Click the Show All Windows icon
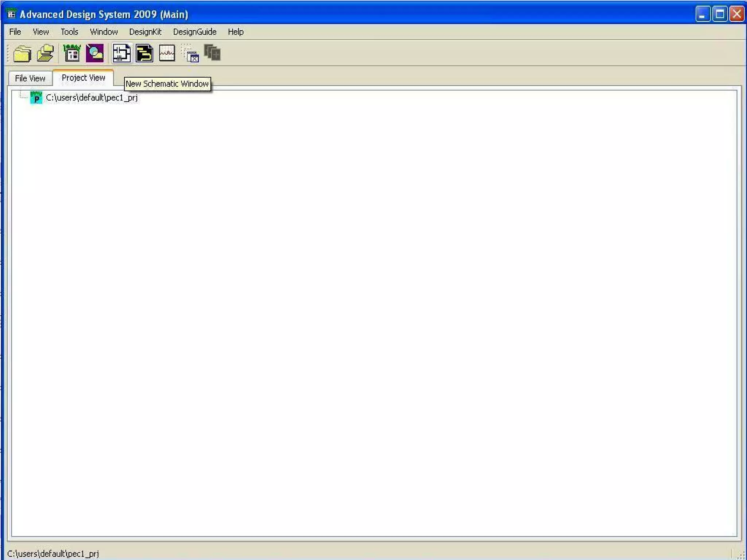This screenshot has height=560, width=747. tap(212, 54)
